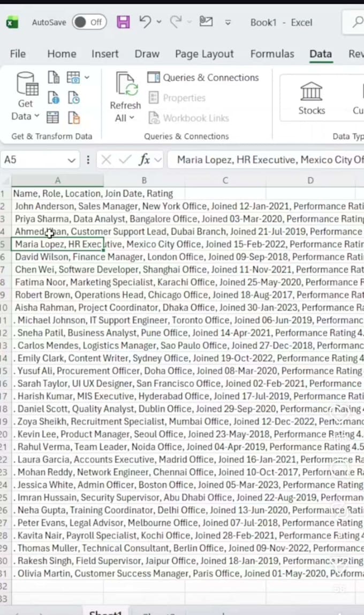Click the Insert Function fx icon
Image resolution: width=364 pixels, height=615 pixels.
(145, 160)
